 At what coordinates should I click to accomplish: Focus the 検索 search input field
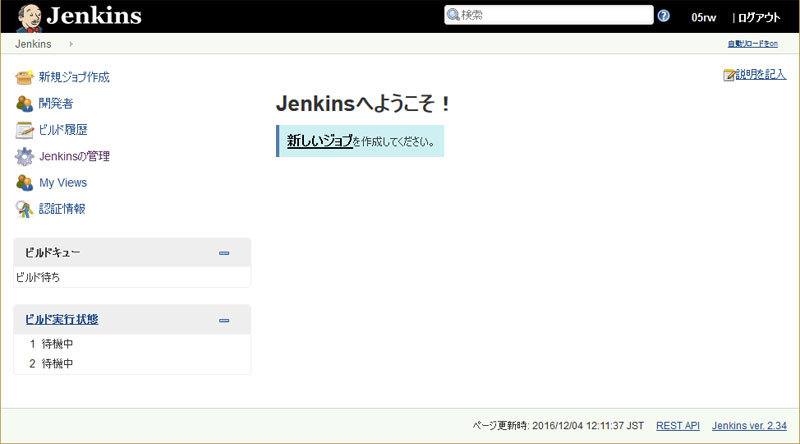[x=548, y=15]
